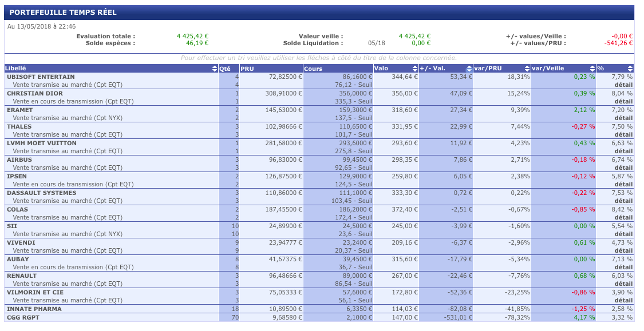Click the PORTEFEUILLE TEMPS RÉEL title bar
This screenshot has width=644, height=331.
click(319, 13)
